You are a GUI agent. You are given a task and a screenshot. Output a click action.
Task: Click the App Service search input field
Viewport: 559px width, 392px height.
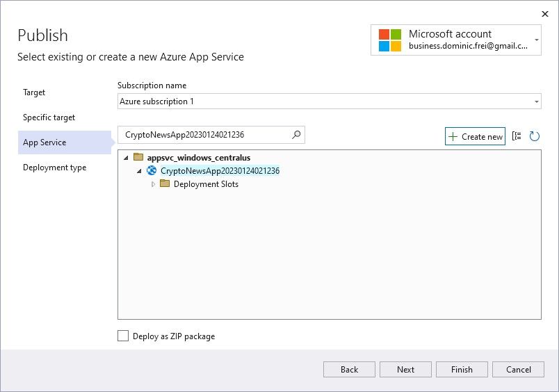(204, 135)
